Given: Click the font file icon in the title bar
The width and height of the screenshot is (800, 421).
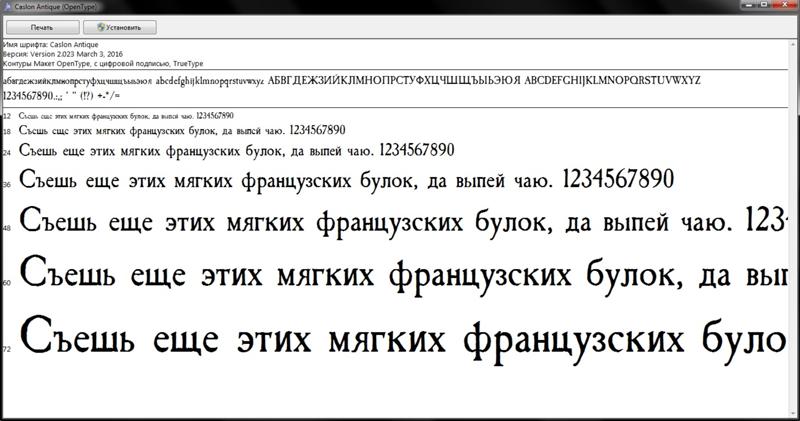Looking at the screenshot, I should 8,7.
